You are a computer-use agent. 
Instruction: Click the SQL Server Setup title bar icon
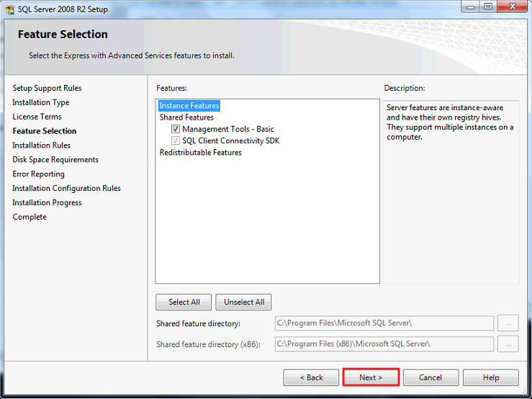(9, 9)
